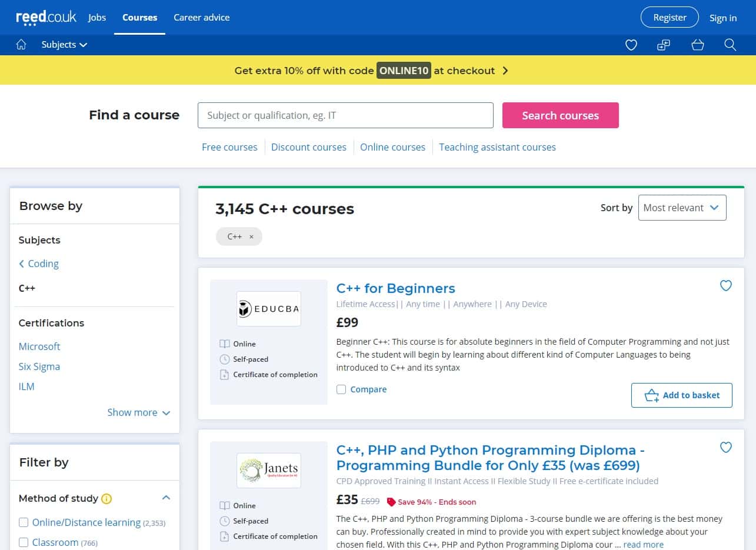Tick Compare checkbox for C++ for Beginners
The image size is (756, 550).
pos(341,389)
